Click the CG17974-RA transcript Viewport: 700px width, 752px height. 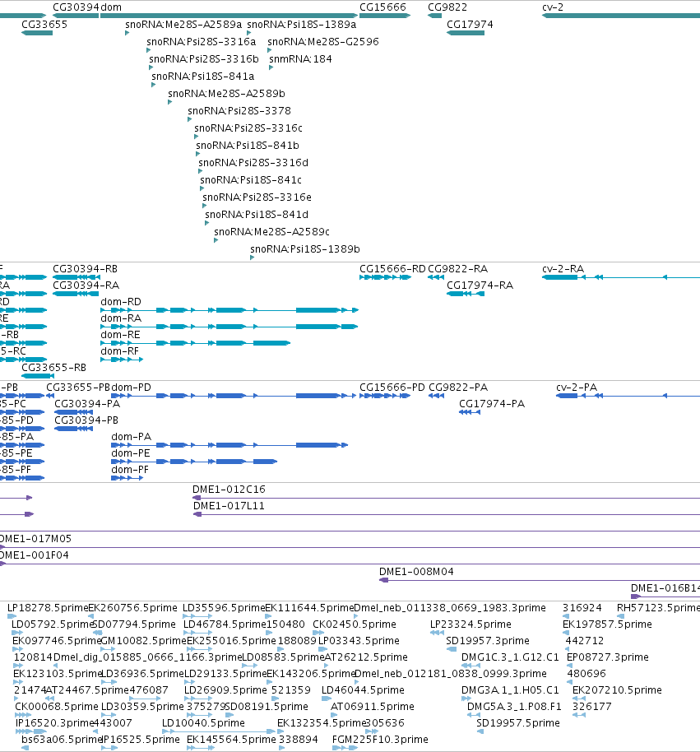click(466, 294)
